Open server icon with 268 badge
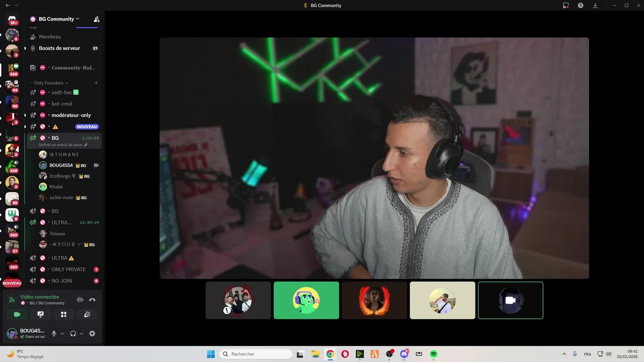644x362 pixels. click(12, 166)
